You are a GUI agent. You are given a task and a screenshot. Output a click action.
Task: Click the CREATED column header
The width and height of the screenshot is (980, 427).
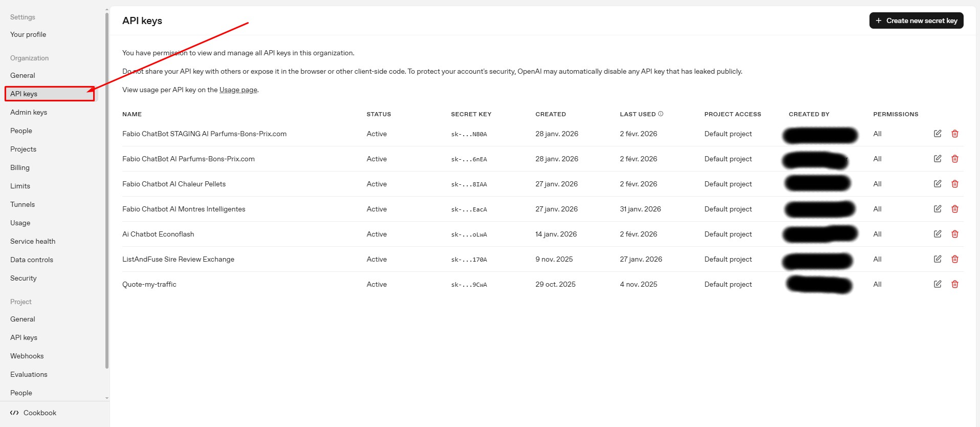(x=551, y=114)
